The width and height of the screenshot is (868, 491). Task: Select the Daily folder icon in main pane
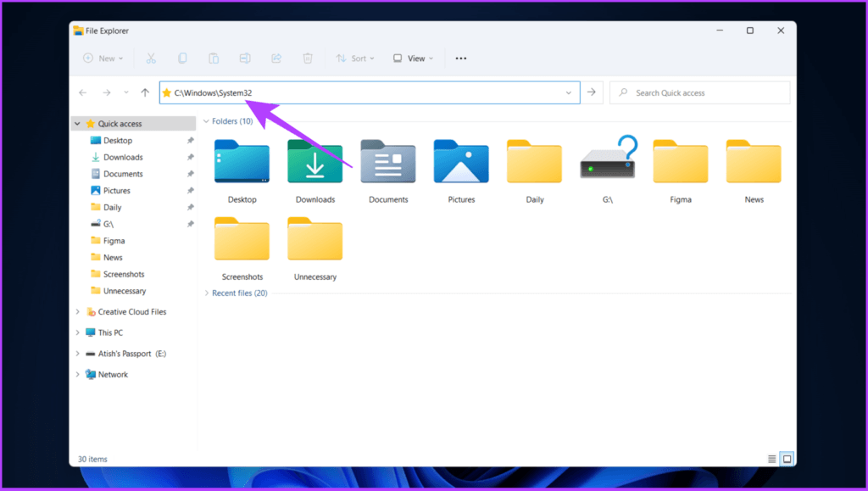534,161
